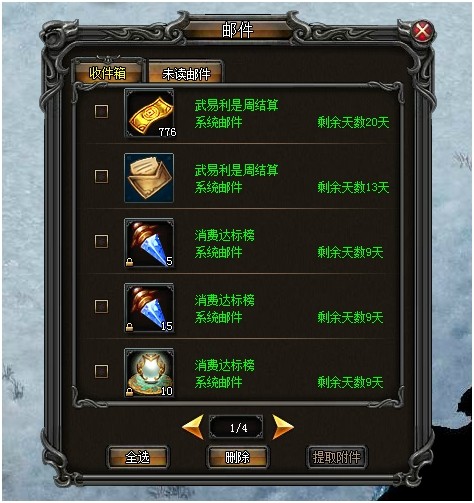This screenshot has width=474, height=503.
Task: Open the envelope letter mail icon
Action: pos(149,178)
